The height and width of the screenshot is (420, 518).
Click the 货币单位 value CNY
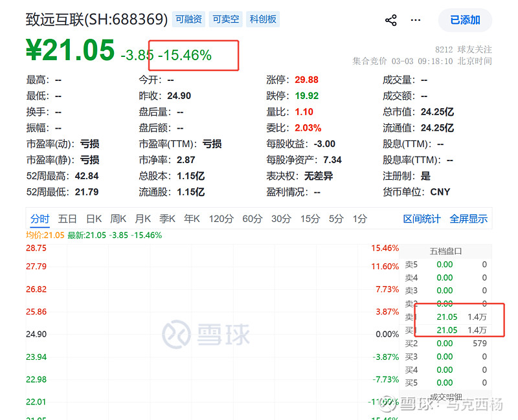(440, 192)
